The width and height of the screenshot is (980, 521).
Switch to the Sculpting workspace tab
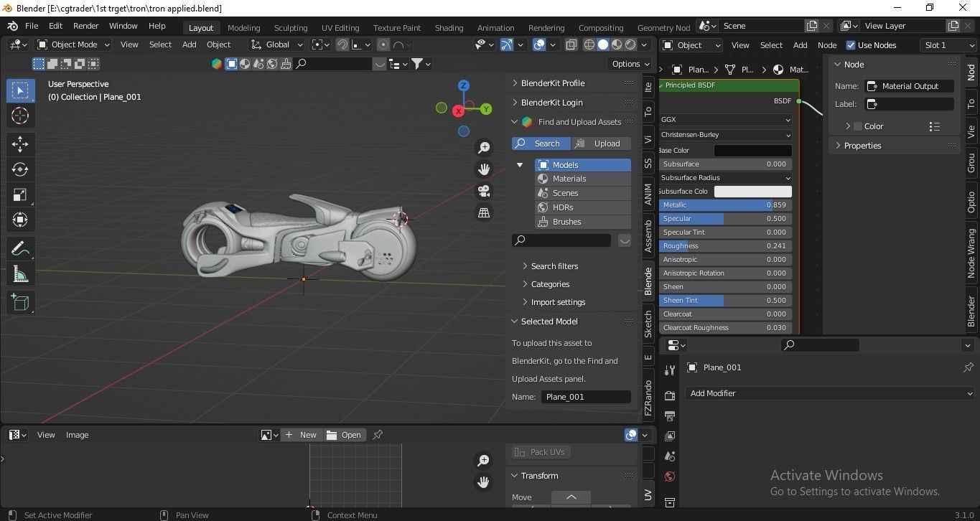click(x=291, y=28)
